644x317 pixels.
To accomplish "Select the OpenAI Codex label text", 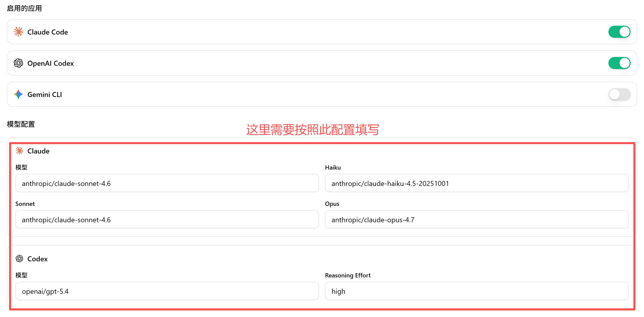I will point(50,63).
